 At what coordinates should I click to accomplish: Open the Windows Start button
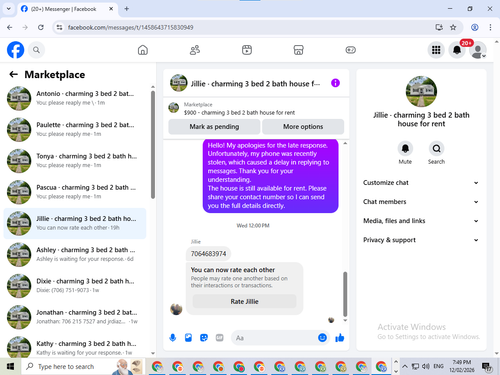10,366
